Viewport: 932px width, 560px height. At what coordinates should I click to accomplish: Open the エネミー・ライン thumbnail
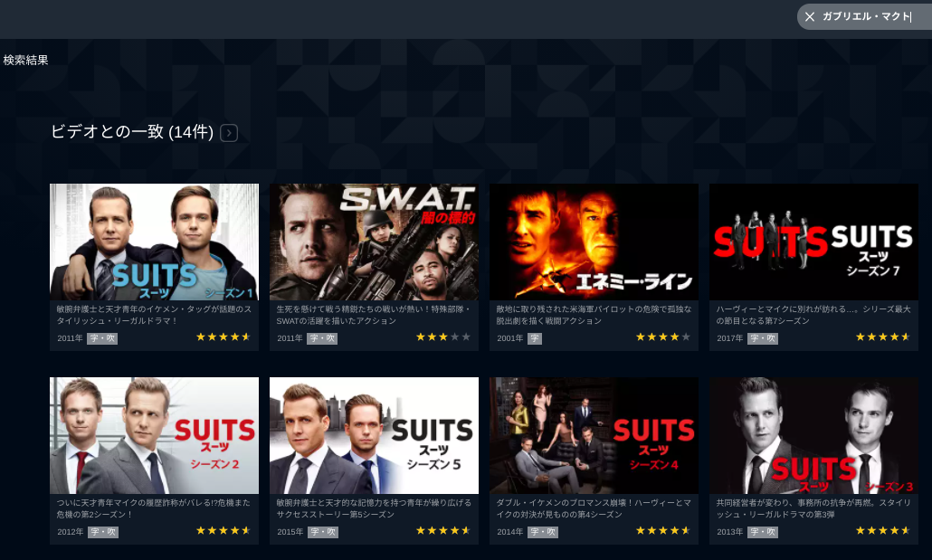(594, 242)
